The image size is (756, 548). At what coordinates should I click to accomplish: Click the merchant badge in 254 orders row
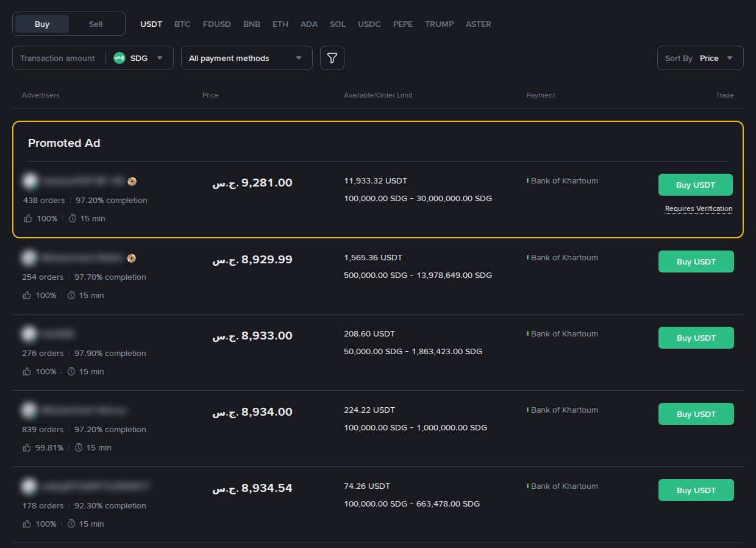[131, 258]
